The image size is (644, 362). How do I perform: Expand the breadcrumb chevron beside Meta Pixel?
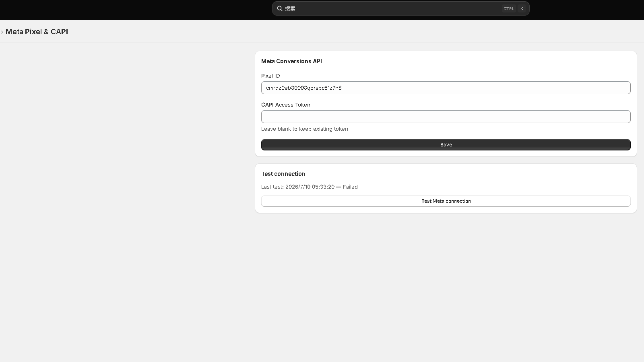click(x=2, y=32)
